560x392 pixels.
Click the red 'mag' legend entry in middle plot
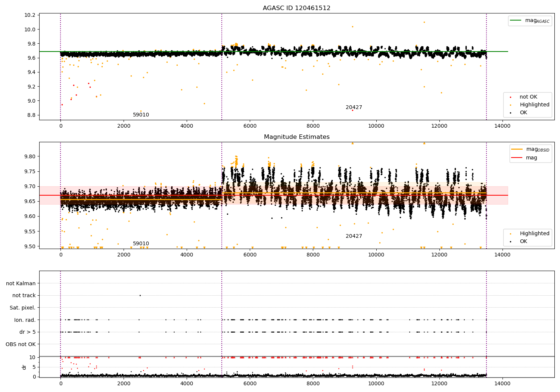click(525, 158)
